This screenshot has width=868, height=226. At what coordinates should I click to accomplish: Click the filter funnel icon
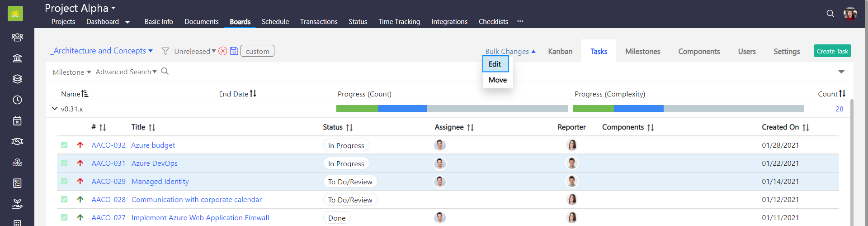coord(165,51)
